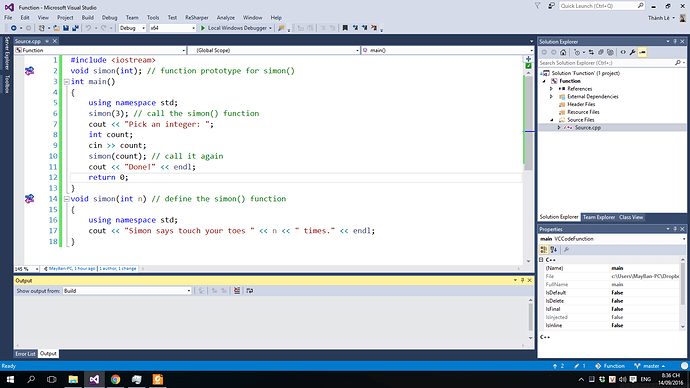Collapse the main() function code block

66,81
